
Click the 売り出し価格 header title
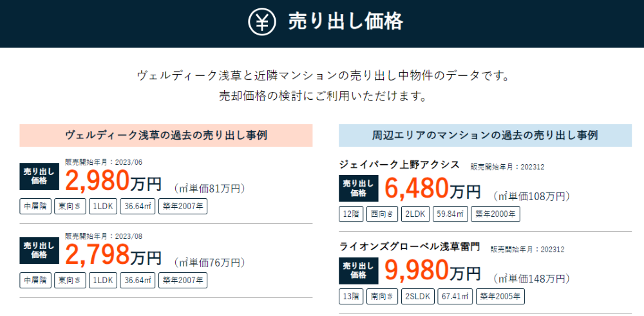345,22
